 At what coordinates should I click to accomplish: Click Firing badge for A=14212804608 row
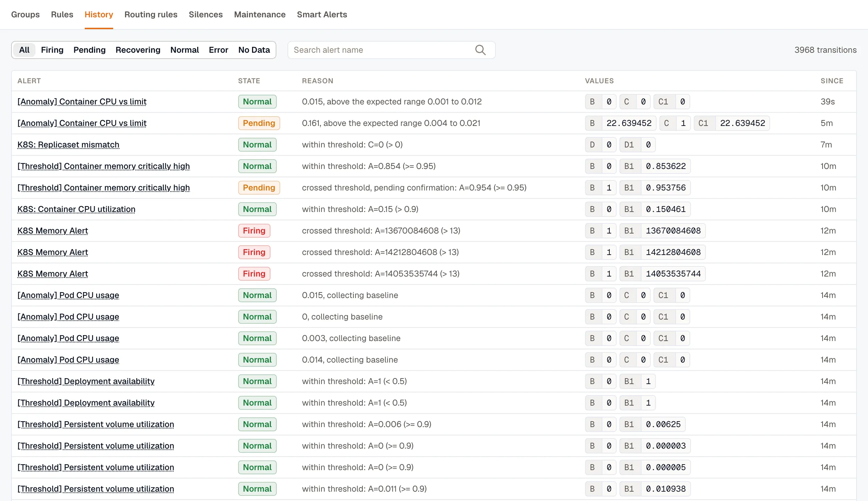254,252
